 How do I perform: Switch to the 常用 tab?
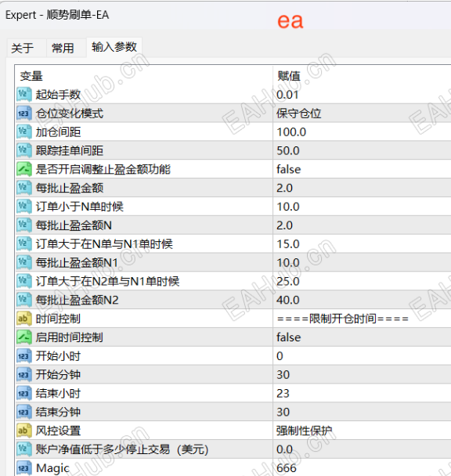[x=63, y=48]
